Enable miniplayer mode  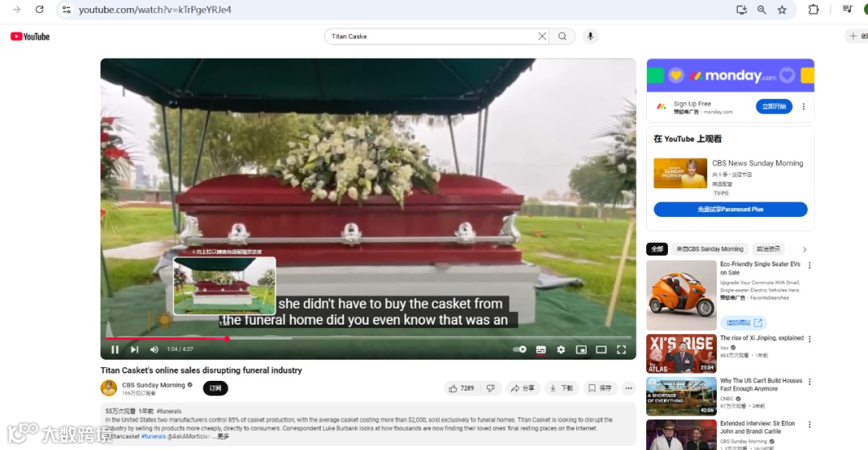pyautogui.click(x=581, y=350)
